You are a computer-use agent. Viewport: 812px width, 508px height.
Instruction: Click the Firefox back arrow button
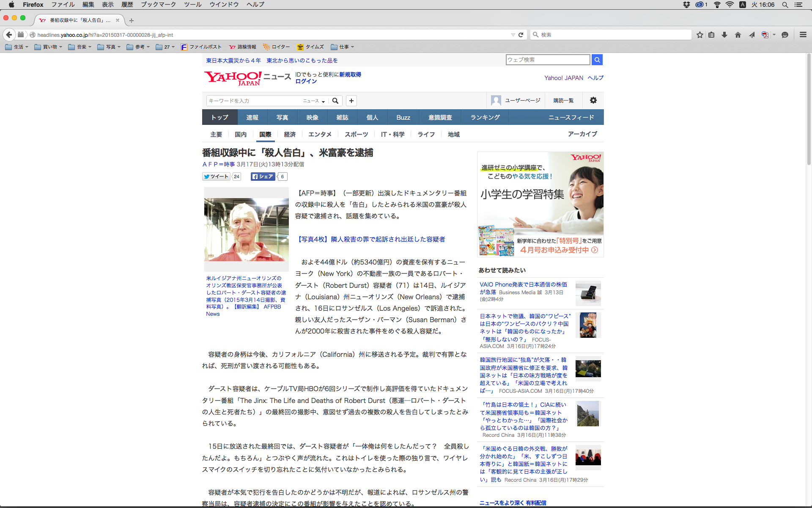tap(9, 35)
